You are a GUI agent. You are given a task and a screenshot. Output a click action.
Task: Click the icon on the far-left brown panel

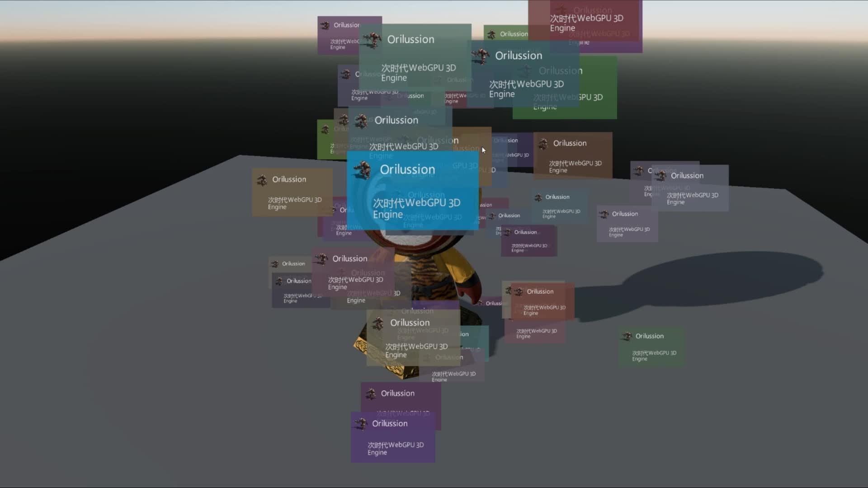[x=262, y=180]
